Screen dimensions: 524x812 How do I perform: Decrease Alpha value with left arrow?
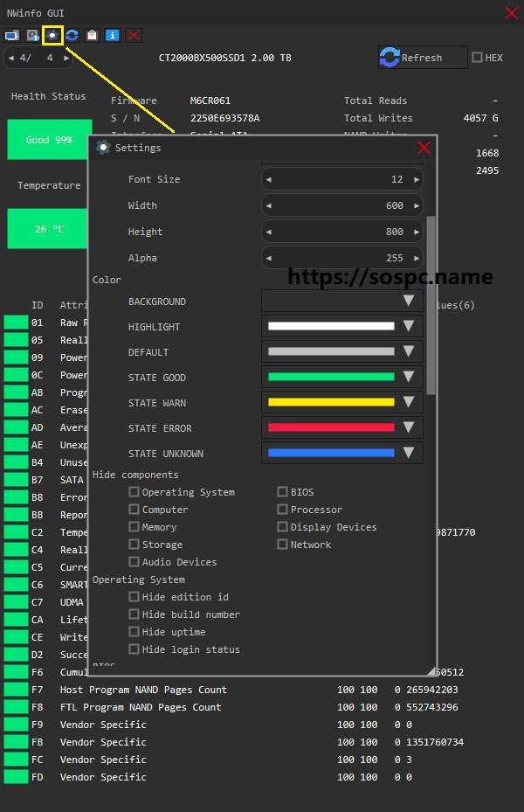tap(269, 258)
